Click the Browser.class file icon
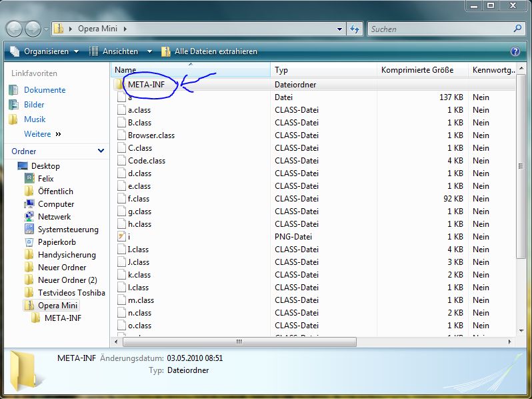Screen dimensions: 532x399 121,135
